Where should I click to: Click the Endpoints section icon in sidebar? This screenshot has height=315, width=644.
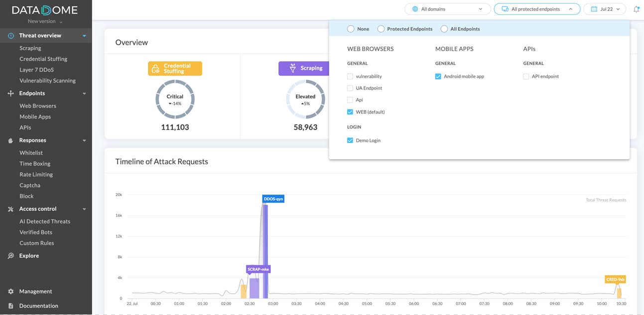pyautogui.click(x=10, y=94)
